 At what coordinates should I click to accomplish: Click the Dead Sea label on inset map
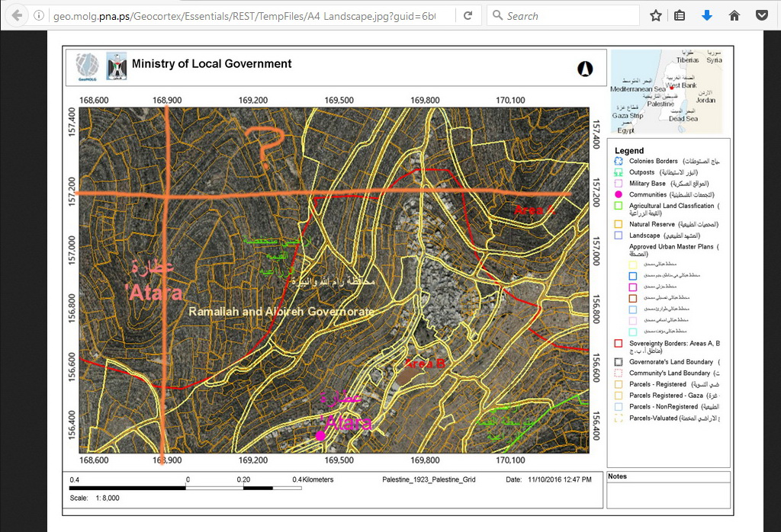click(683, 118)
